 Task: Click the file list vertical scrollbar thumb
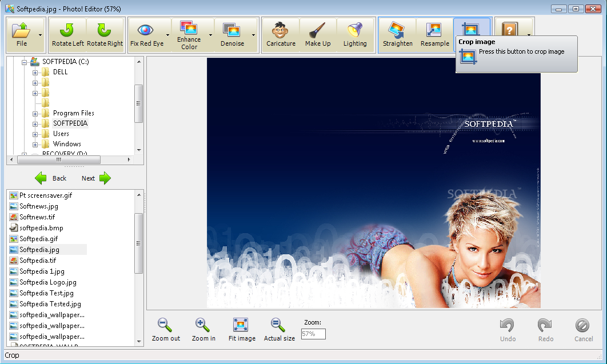(138, 243)
